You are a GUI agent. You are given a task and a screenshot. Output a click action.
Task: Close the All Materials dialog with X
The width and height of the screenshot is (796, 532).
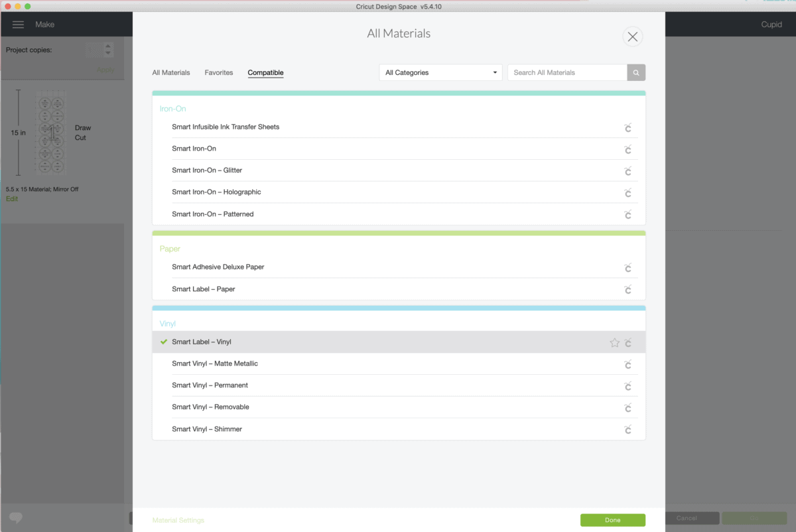632,37
